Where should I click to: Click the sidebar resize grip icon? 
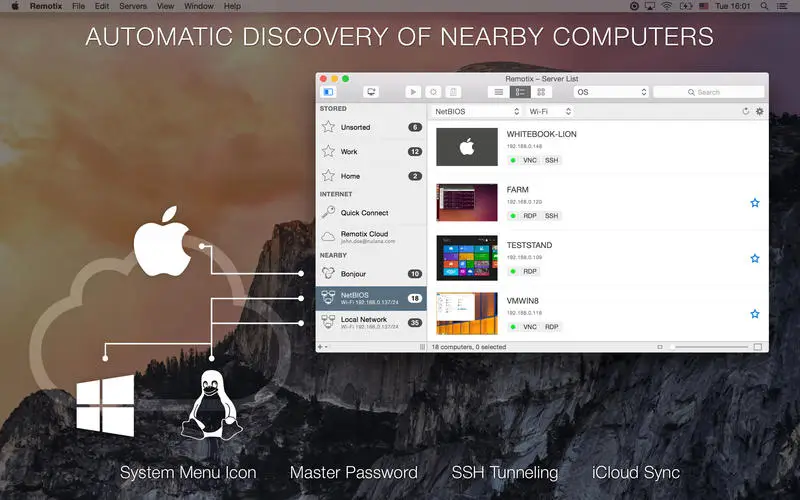(422, 347)
